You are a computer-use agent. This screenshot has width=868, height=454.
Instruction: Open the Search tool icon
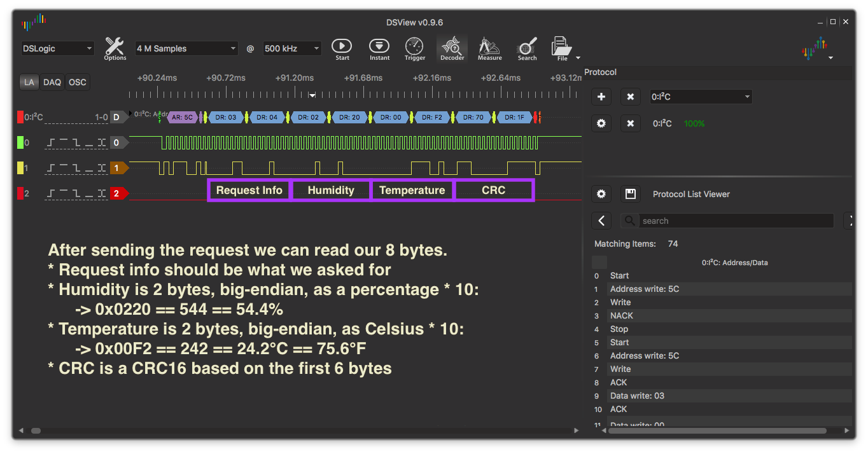point(527,48)
